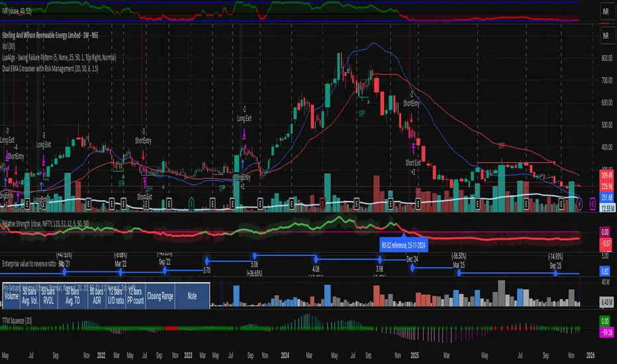Click the 2022 label on time axis
617x364 pixels.
[x=101, y=355]
